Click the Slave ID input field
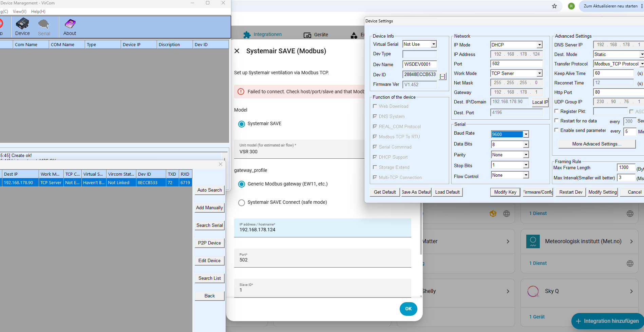This screenshot has height=332, width=644. tap(323, 288)
